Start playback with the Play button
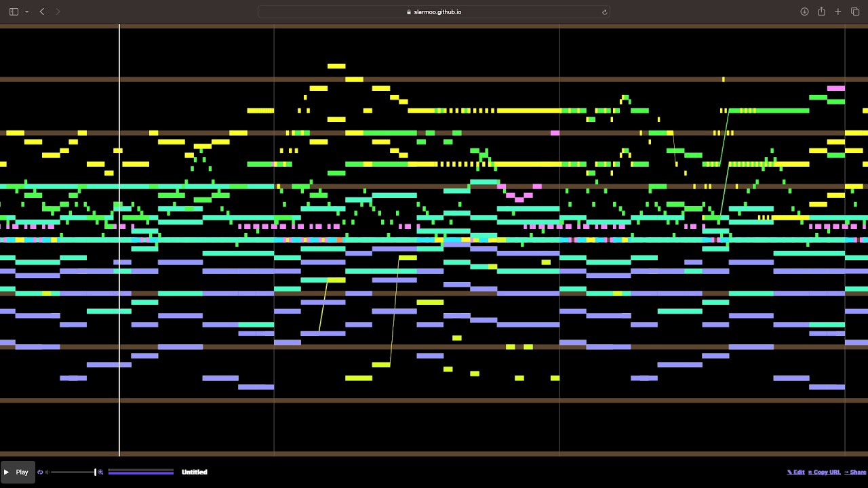This screenshot has width=868, height=488. 16,472
